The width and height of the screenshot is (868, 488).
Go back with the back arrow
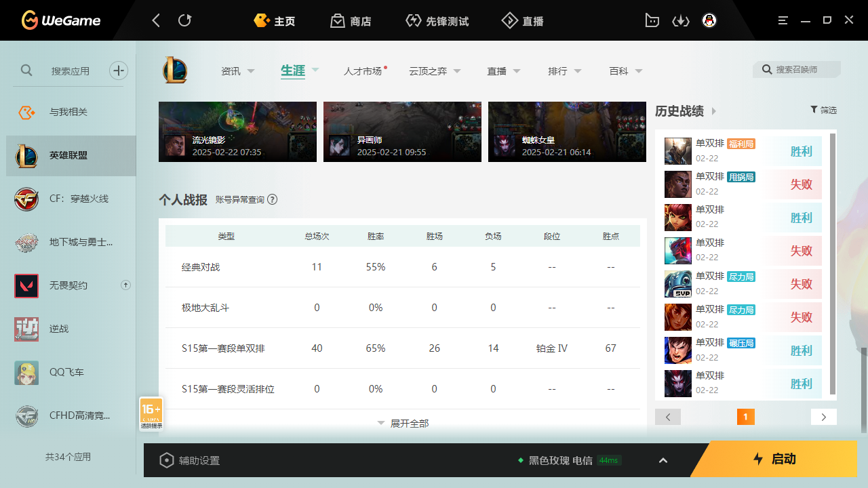156,20
